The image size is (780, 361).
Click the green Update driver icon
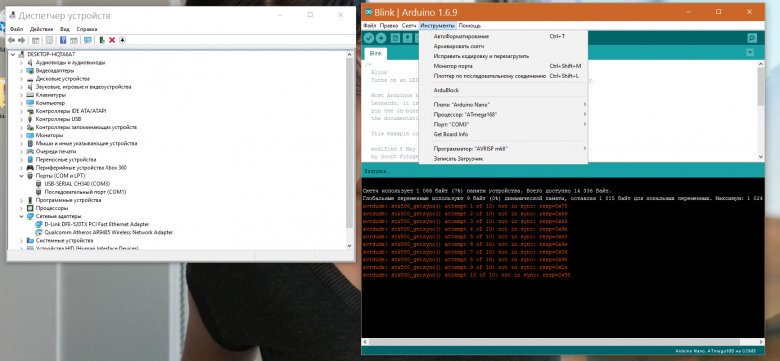pos(102,40)
